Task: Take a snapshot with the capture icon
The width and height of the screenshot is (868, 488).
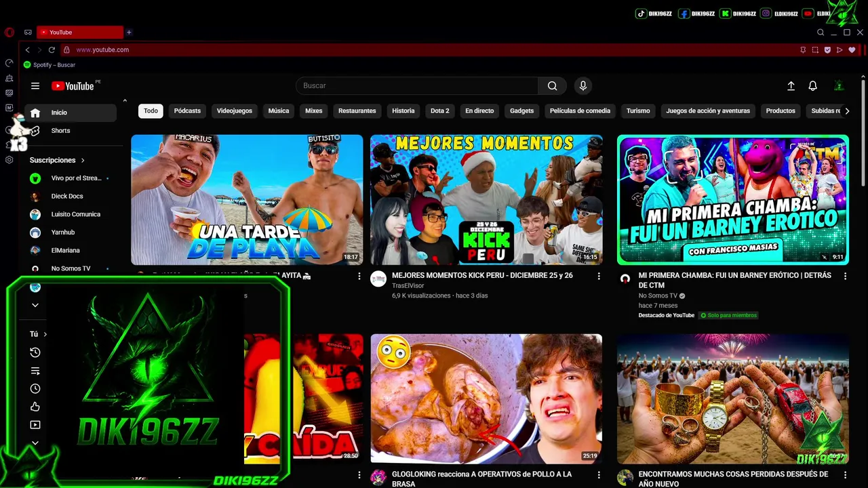Action: coord(815,49)
